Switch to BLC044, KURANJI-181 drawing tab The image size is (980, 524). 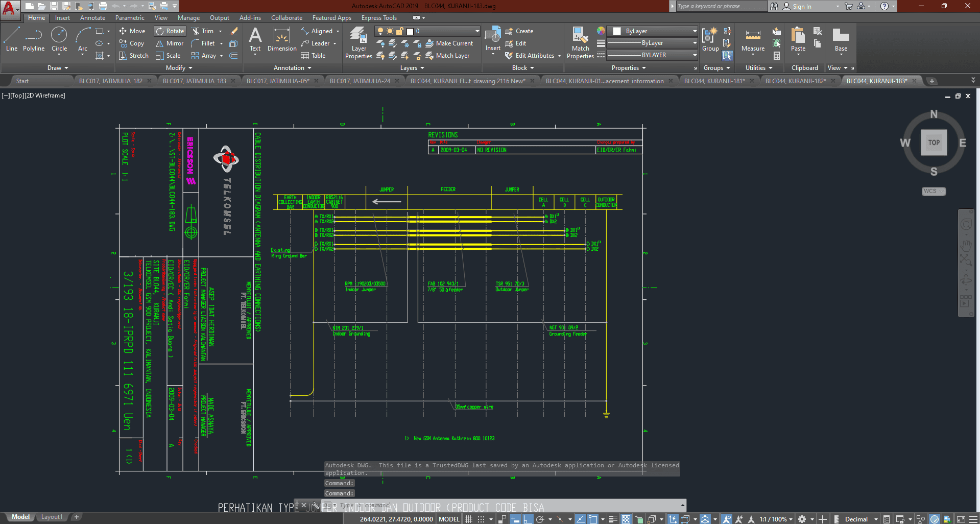714,81
